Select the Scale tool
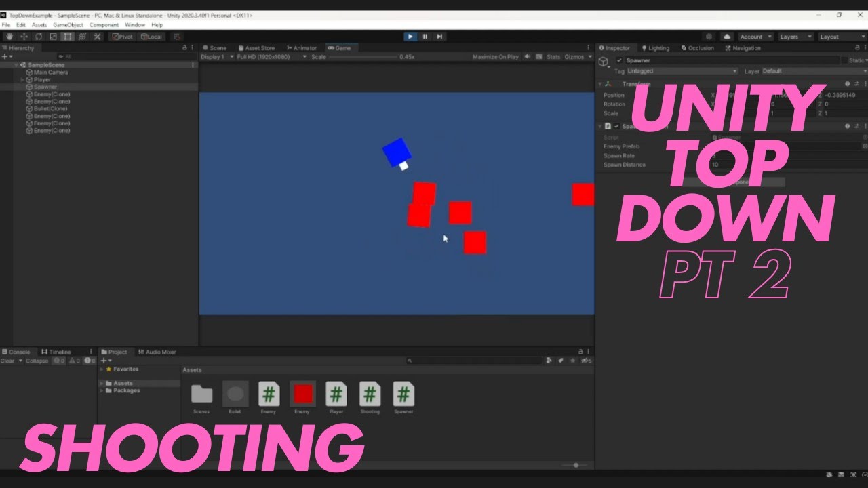The image size is (868, 488). pyautogui.click(x=53, y=37)
